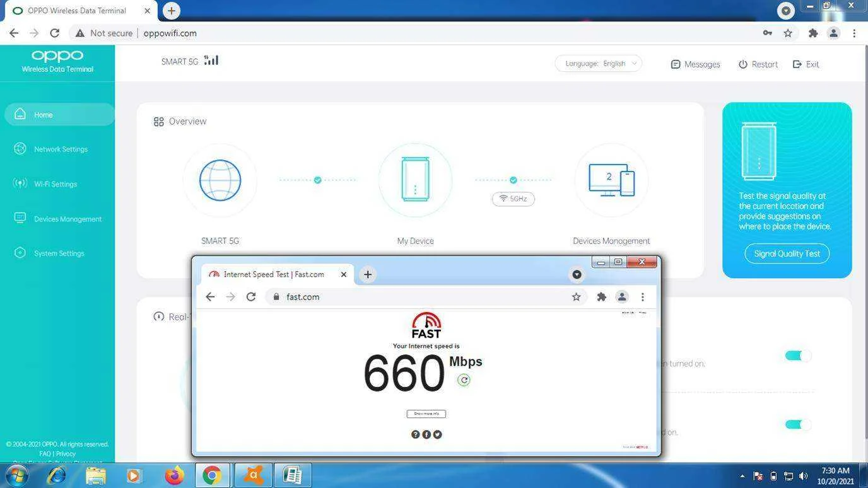The width and height of the screenshot is (868, 488).
Task: Open Extensions in the oppowifi.com window
Action: coord(813,33)
